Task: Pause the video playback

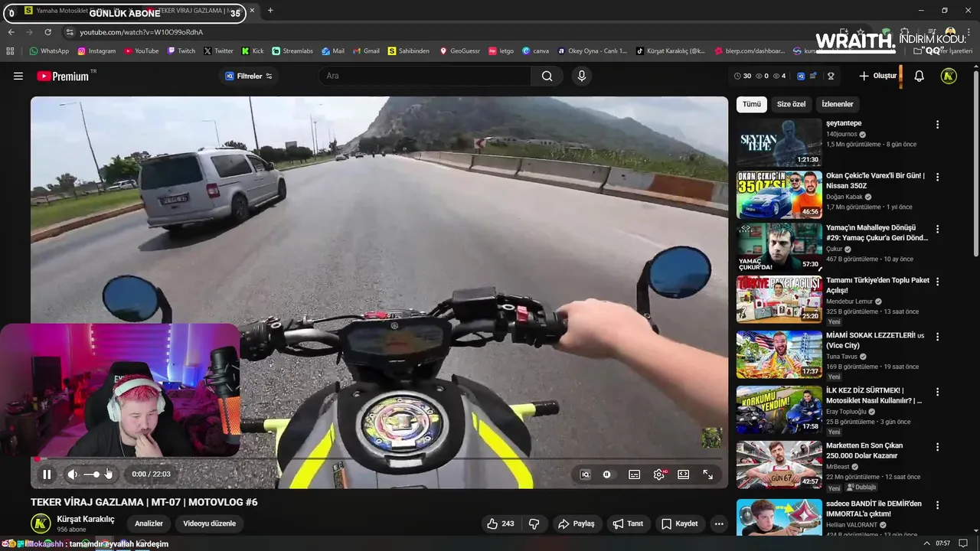Action: click(x=47, y=474)
